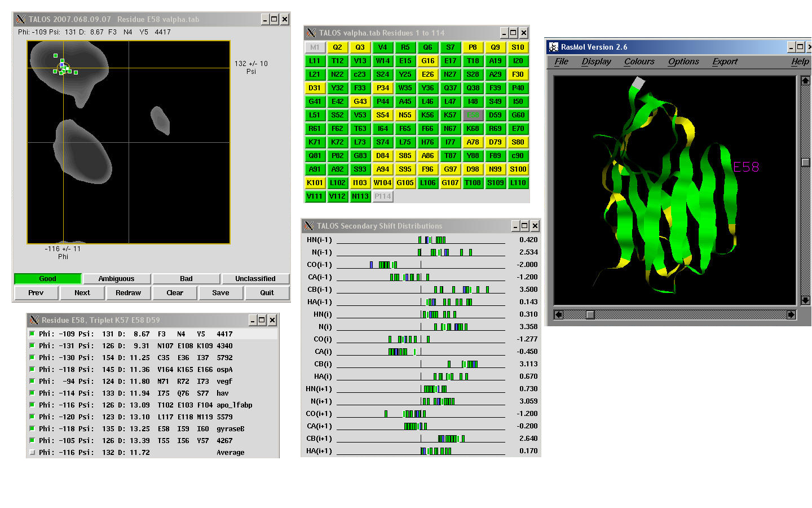812x508 pixels.
Task: Toggle checkbox for vegf match row
Action: pos(32,381)
